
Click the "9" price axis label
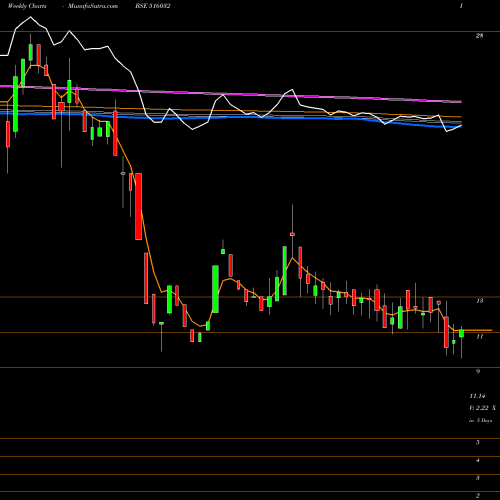[x=478, y=372]
